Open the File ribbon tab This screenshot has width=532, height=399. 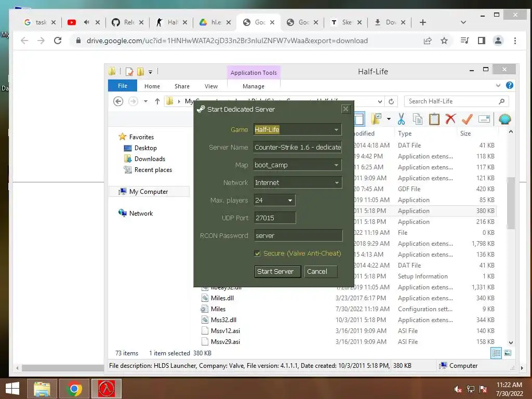(123, 86)
